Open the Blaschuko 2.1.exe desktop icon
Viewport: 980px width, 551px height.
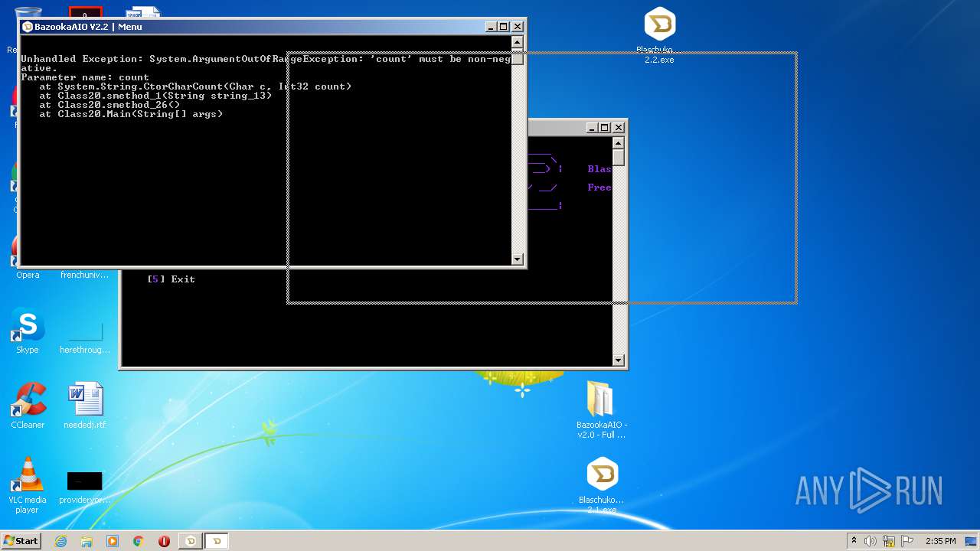(x=602, y=486)
